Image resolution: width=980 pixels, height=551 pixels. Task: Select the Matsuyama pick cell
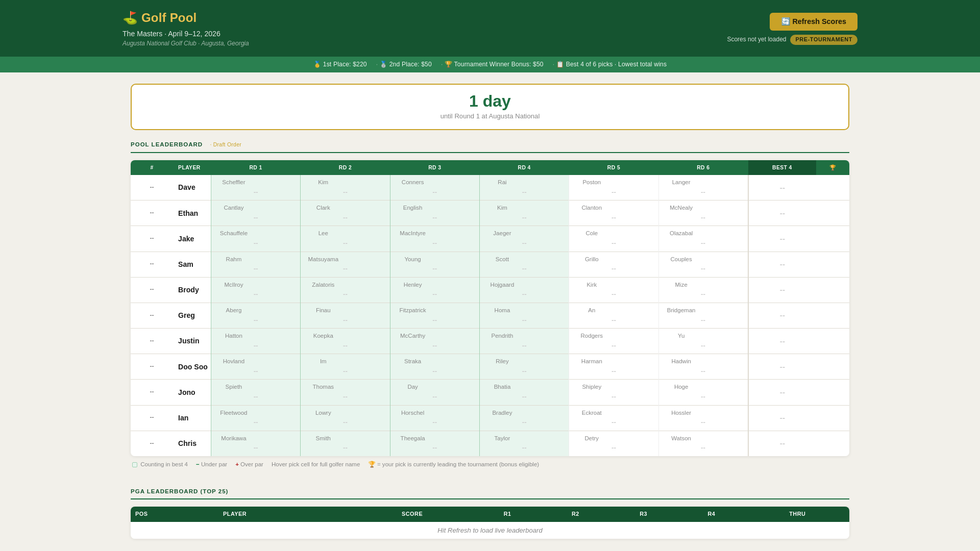point(345,265)
